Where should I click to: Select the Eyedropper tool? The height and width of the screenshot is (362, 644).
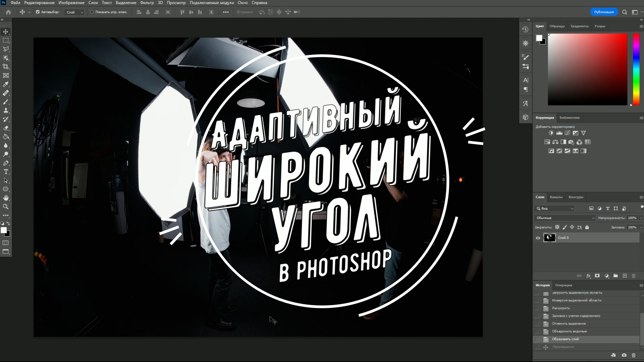pos(6,84)
